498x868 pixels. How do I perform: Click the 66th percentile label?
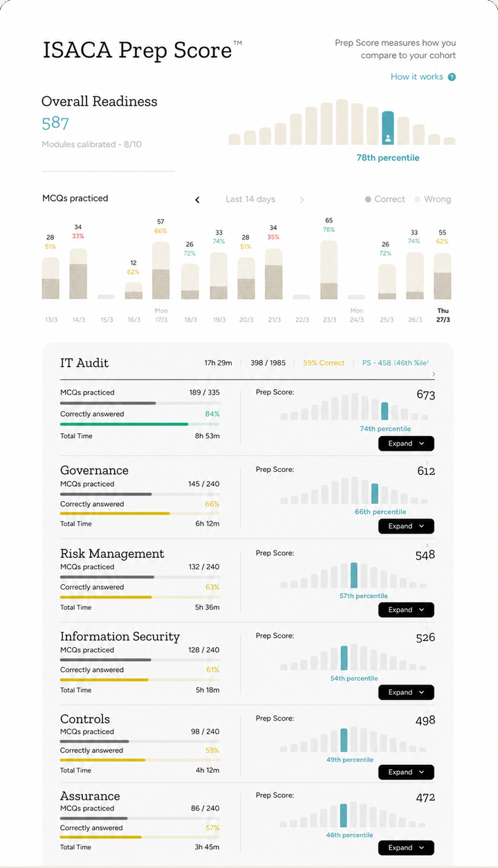click(x=380, y=512)
